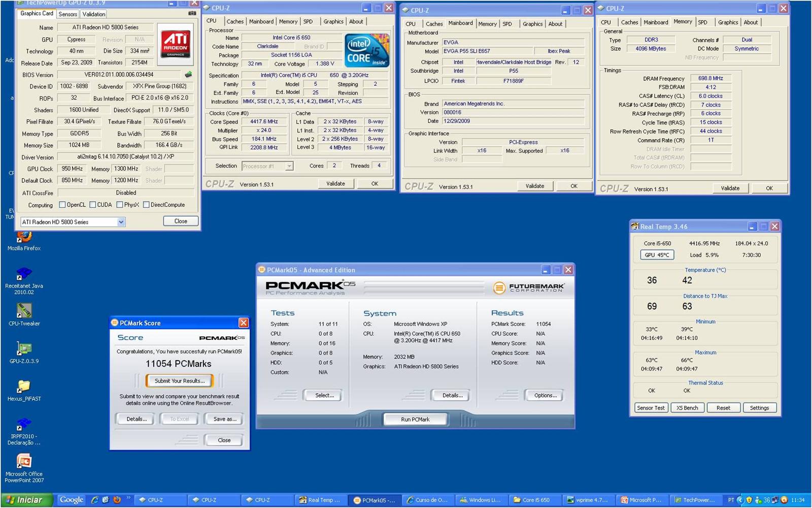Click the Futuremark Corporation logo

pyautogui.click(x=528, y=288)
